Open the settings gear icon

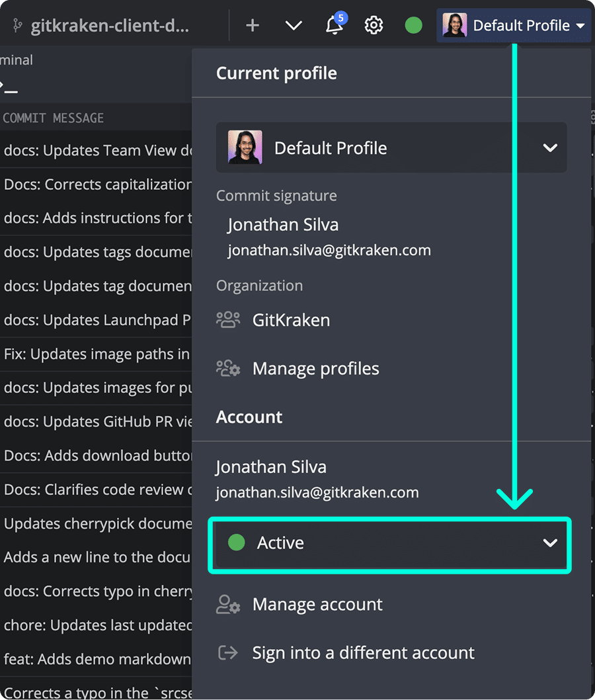coord(374,25)
